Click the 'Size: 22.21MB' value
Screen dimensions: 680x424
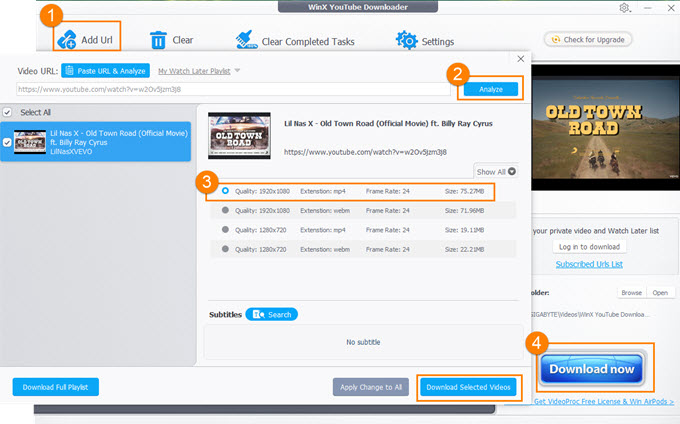[x=464, y=249]
